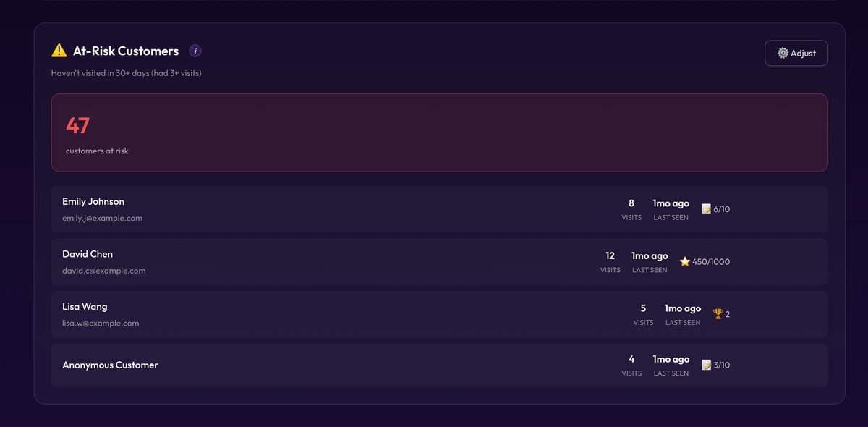Viewport: 868px width, 427px height.
Task: Click Anonymous Customer's punch card icon
Action: pos(707,365)
